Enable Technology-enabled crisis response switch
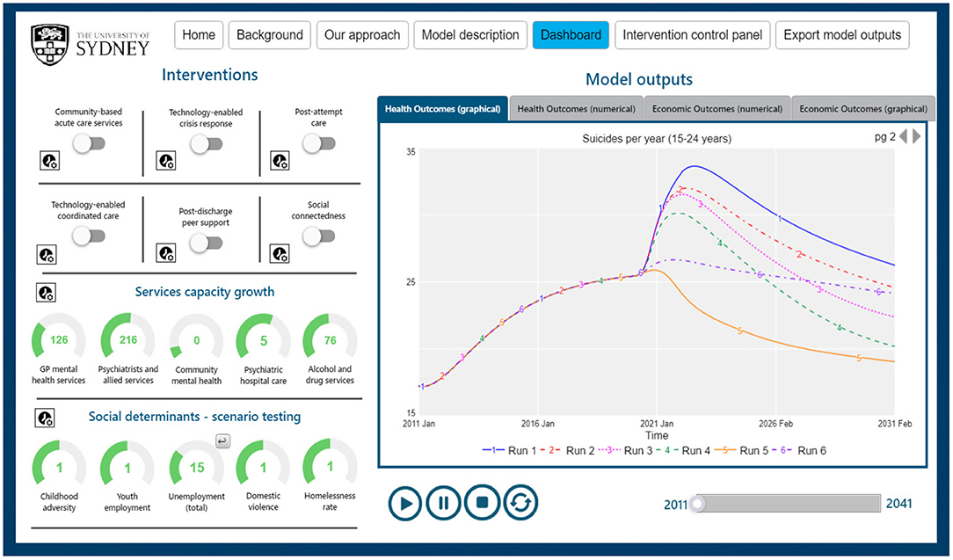 [x=206, y=144]
